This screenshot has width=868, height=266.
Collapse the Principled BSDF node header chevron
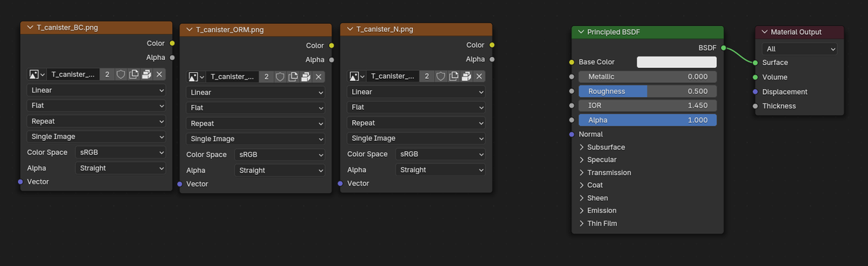coord(581,32)
